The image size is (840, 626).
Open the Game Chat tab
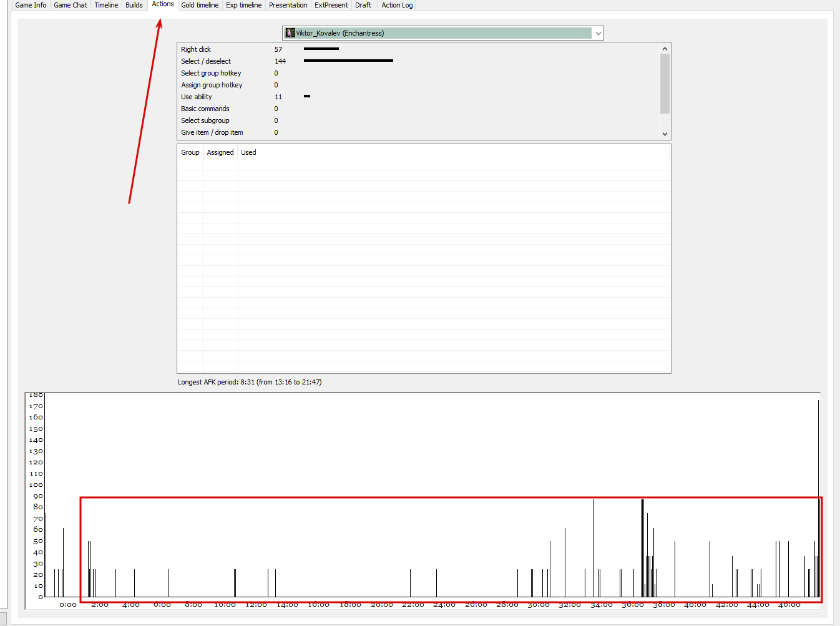coord(71,5)
